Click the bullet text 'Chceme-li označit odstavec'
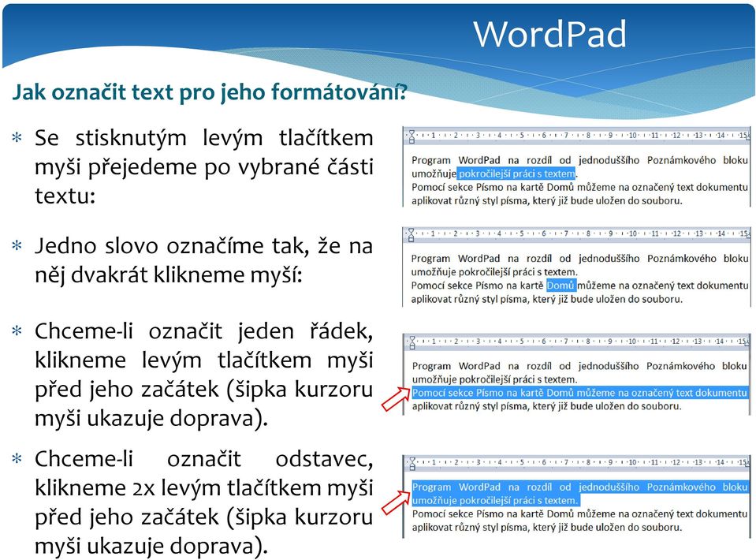This screenshot has width=756, height=560. [203, 459]
